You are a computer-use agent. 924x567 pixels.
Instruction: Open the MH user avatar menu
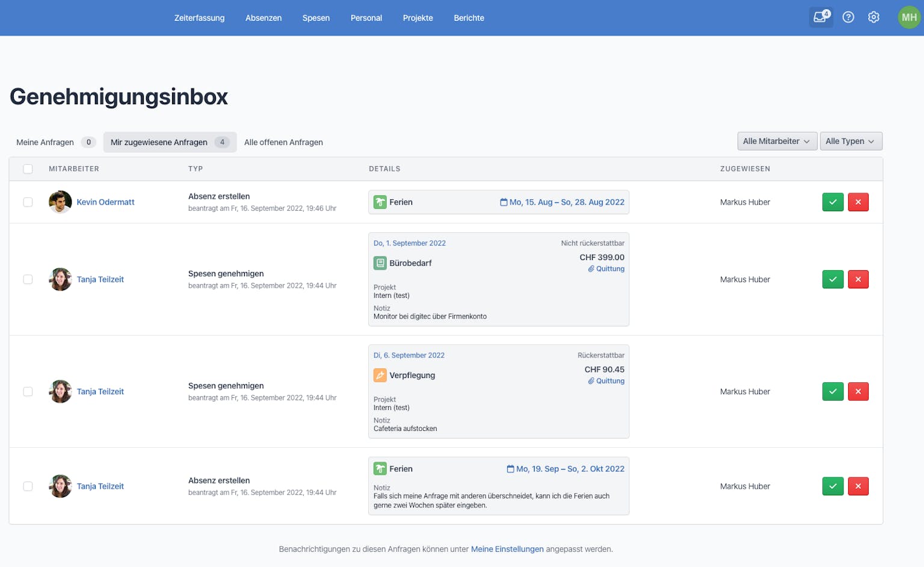coord(909,17)
